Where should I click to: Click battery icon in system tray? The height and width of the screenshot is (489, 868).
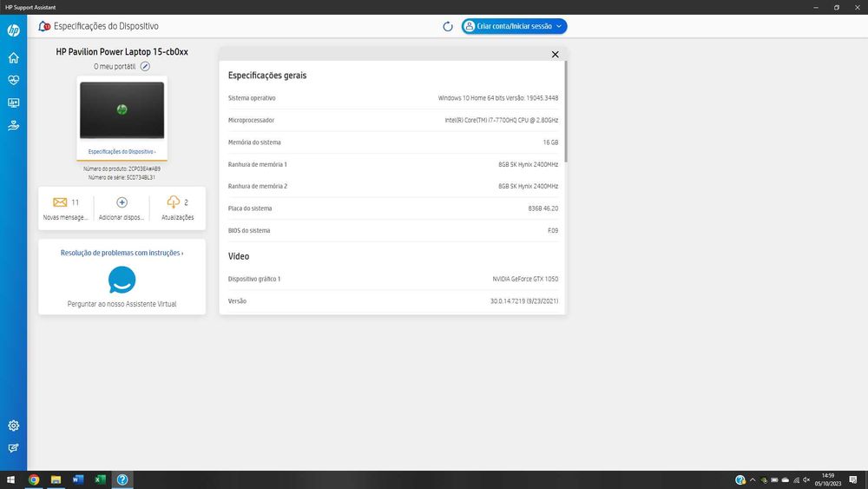pos(774,480)
